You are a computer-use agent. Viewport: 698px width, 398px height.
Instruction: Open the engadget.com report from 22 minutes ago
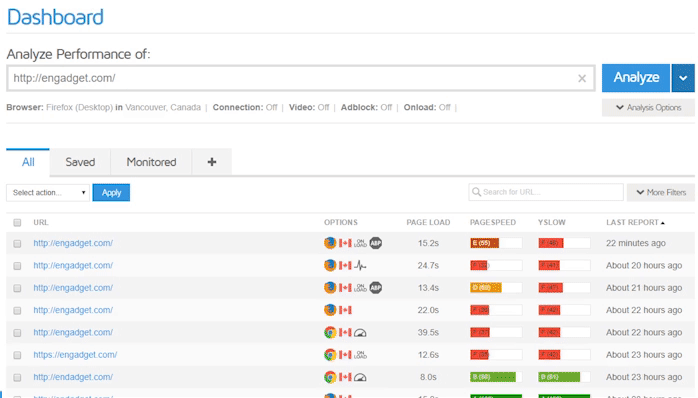(x=73, y=243)
